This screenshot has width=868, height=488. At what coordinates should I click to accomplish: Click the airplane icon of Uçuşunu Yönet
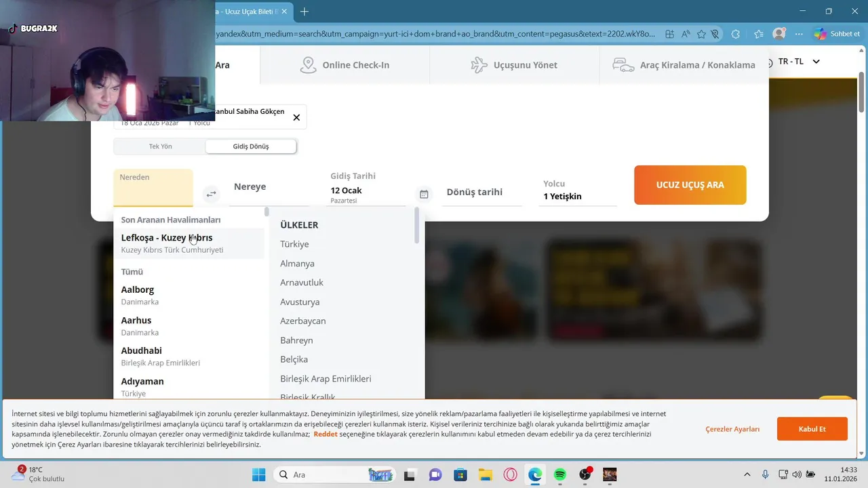[x=479, y=65]
